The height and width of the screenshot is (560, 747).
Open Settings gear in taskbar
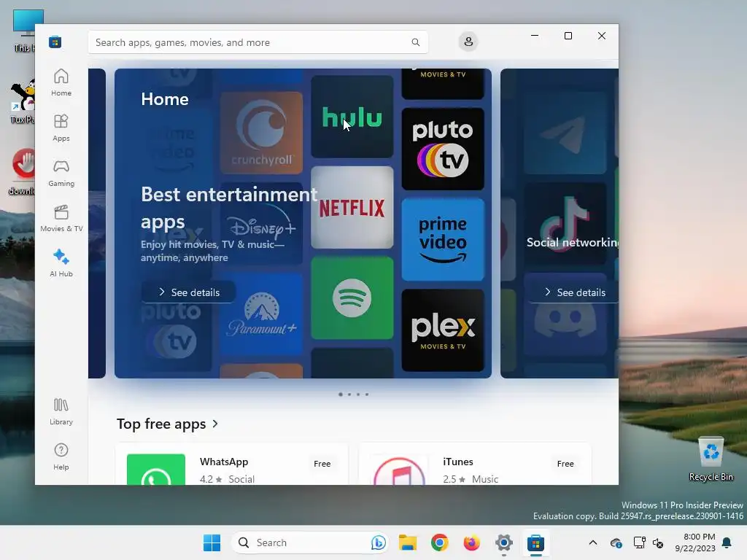(x=503, y=542)
